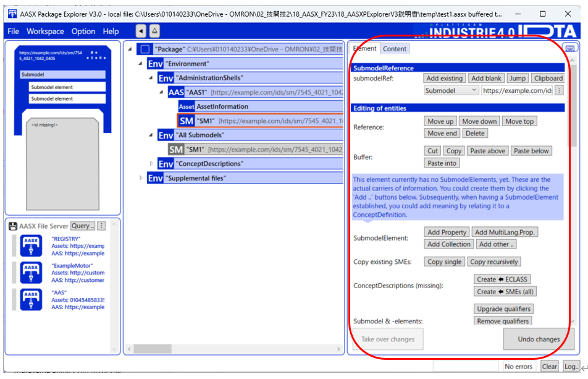The width and height of the screenshot is (588, 379).
Task: Click the "Add existing" submodelRef button
Action: point(444,78)
